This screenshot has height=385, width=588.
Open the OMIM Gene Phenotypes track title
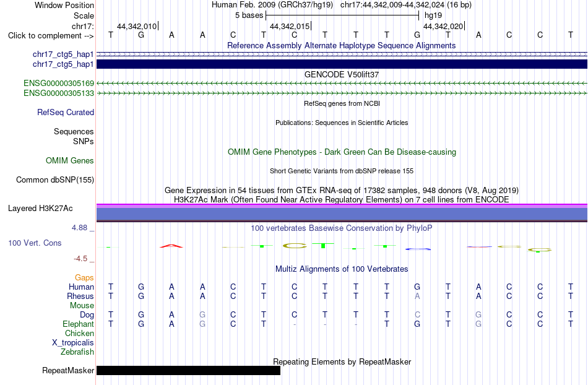point(342,152)
